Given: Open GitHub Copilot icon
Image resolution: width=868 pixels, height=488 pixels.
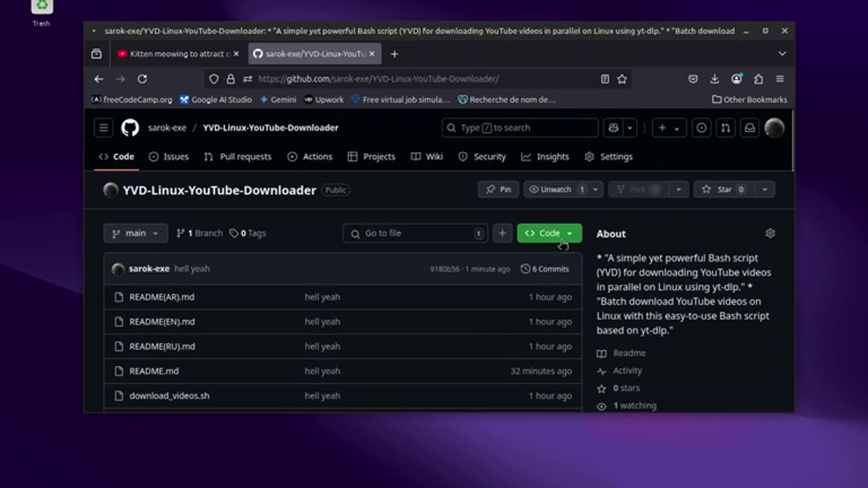Looking at the screenshot, I should tap(614, 127).
